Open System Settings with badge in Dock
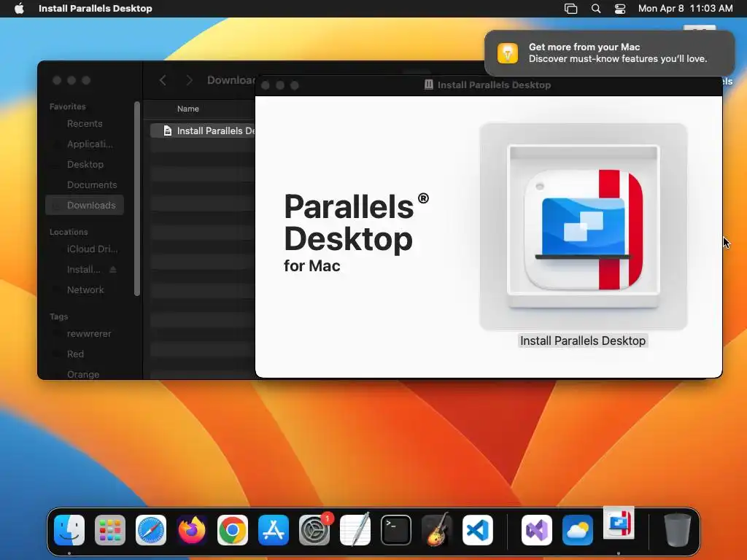747x560 pixels. tap(314, 530)
